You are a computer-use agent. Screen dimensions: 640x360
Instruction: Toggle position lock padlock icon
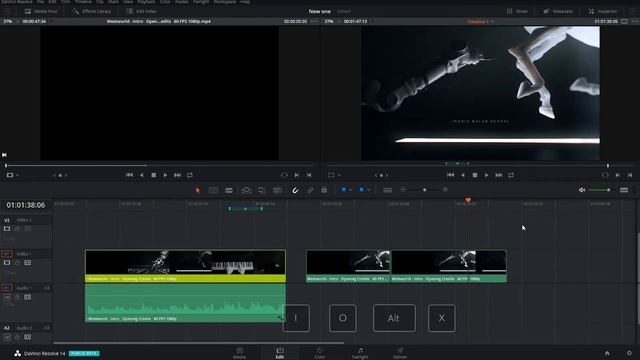(x=324, y=190)
